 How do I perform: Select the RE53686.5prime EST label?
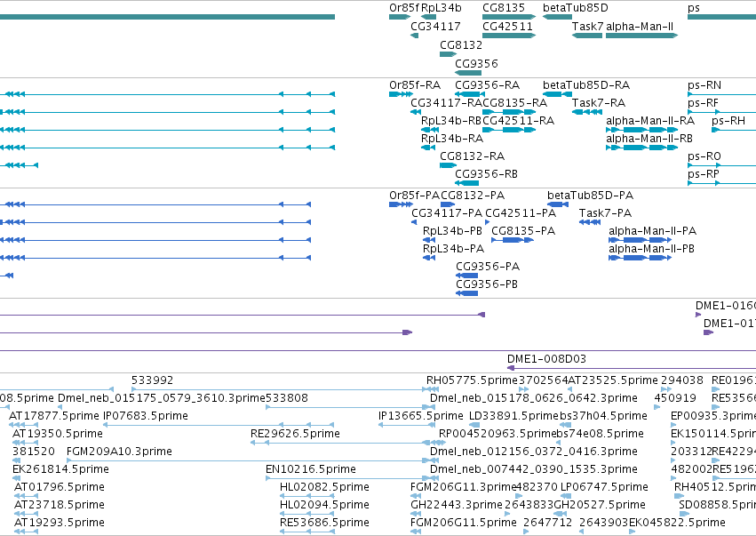pos(324,523)
